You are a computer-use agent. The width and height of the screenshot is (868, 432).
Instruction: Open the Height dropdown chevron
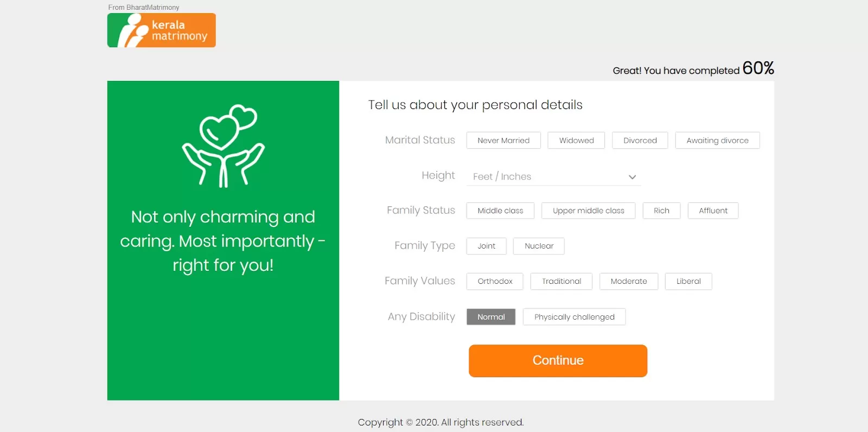pyautogui.click(x=632, y=177)
